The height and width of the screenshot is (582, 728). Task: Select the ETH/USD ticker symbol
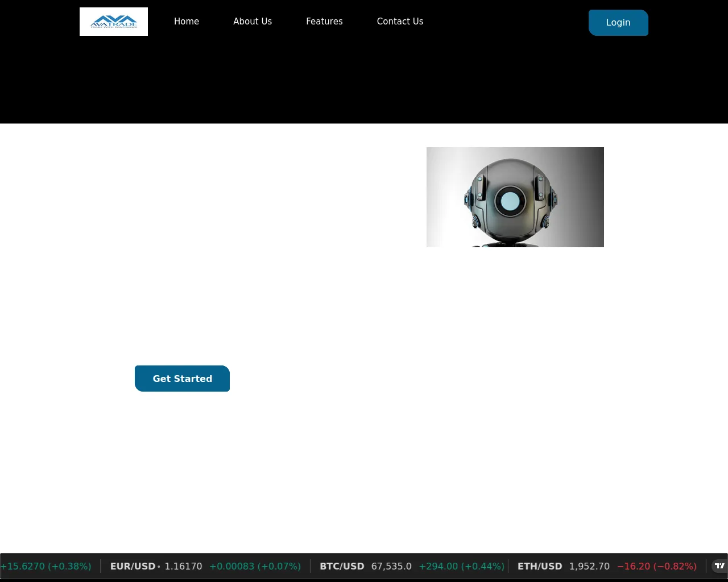539,567
